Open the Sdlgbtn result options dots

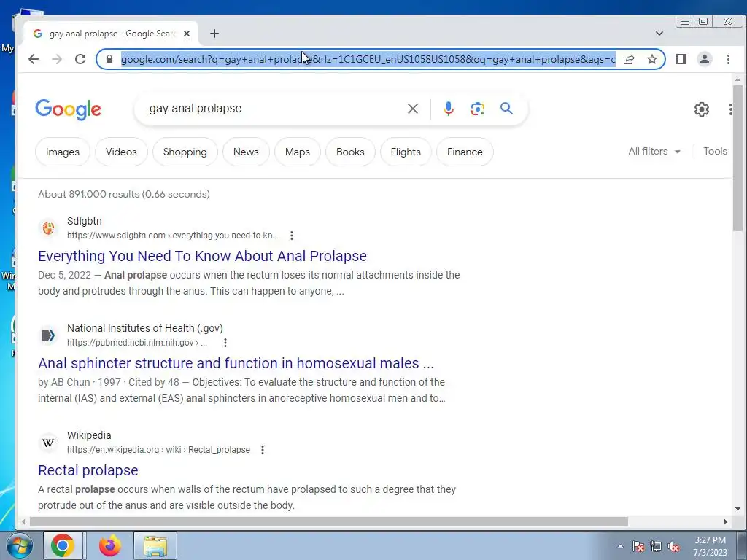pyautogui.click(x=292, y=236)
